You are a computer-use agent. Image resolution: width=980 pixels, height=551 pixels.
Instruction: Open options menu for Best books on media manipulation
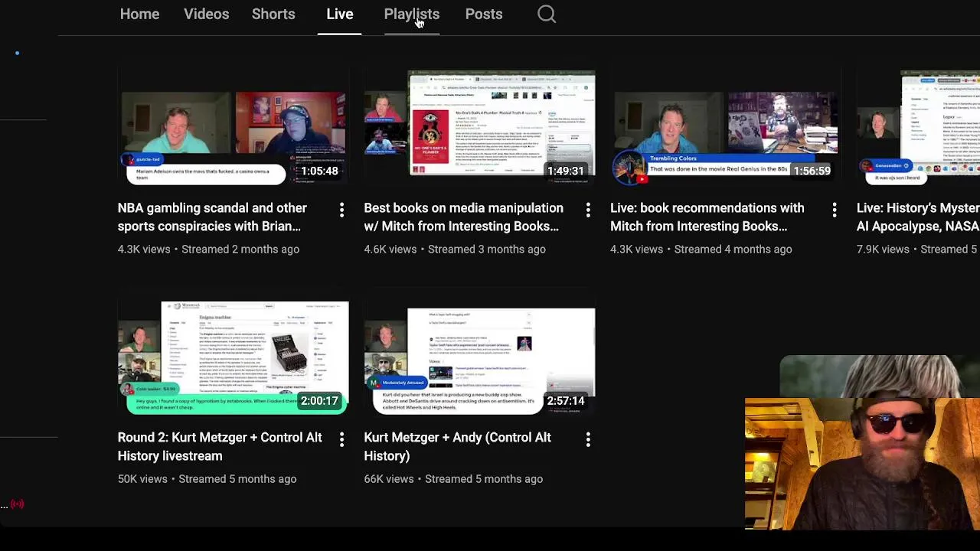point(588,209)
